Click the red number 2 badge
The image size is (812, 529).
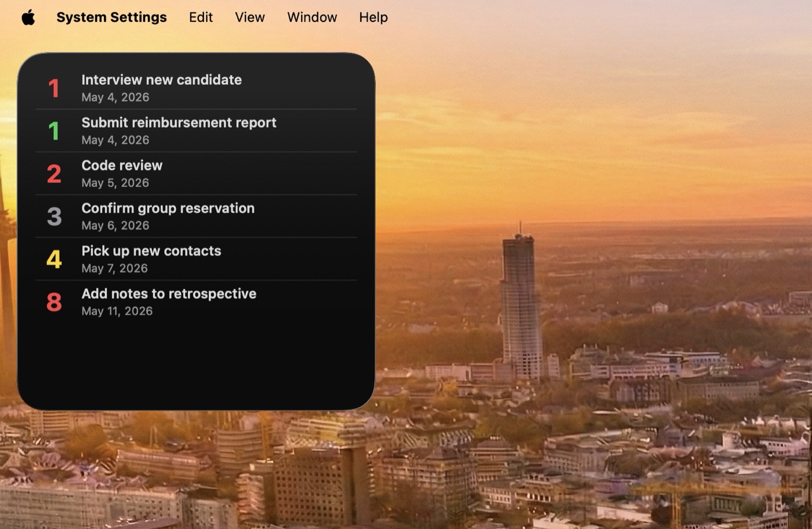54,174
